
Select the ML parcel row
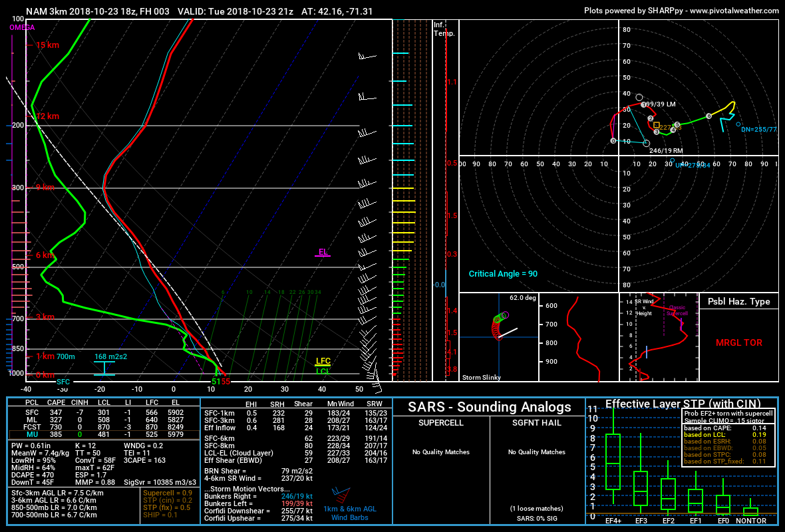[x=104, y=420]
